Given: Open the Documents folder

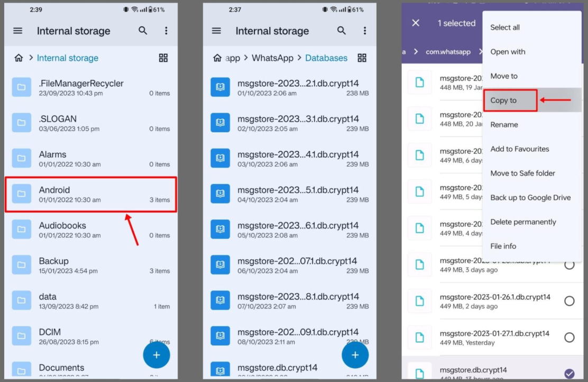Looking at the screenshot, I should pyautogui.click(x=91, y=370).
